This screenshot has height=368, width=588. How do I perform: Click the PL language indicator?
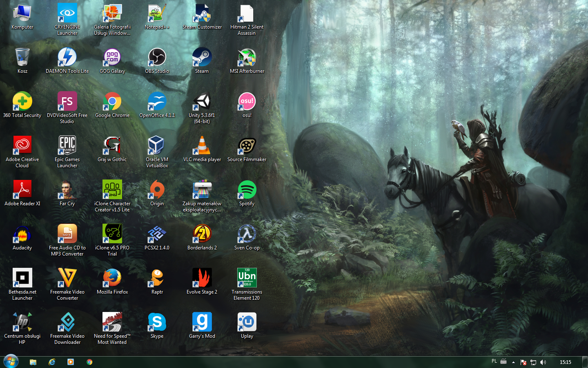point(494,361)
